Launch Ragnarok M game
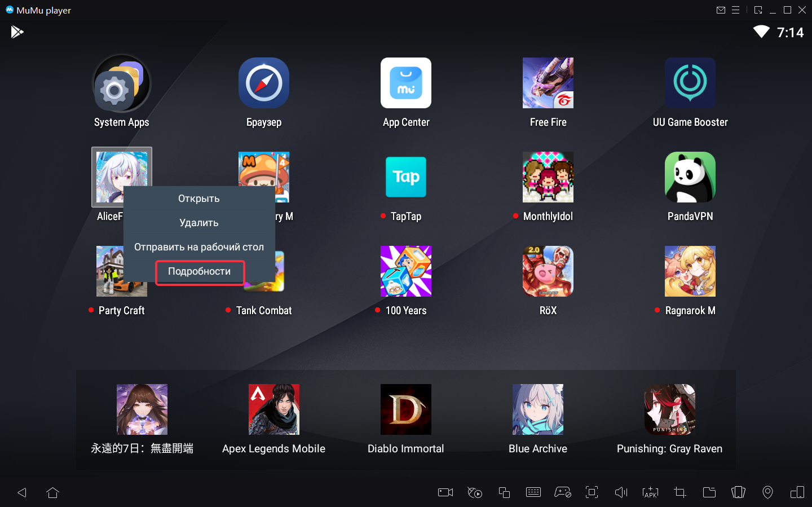812x507 pixels. (x=690, y=271)
